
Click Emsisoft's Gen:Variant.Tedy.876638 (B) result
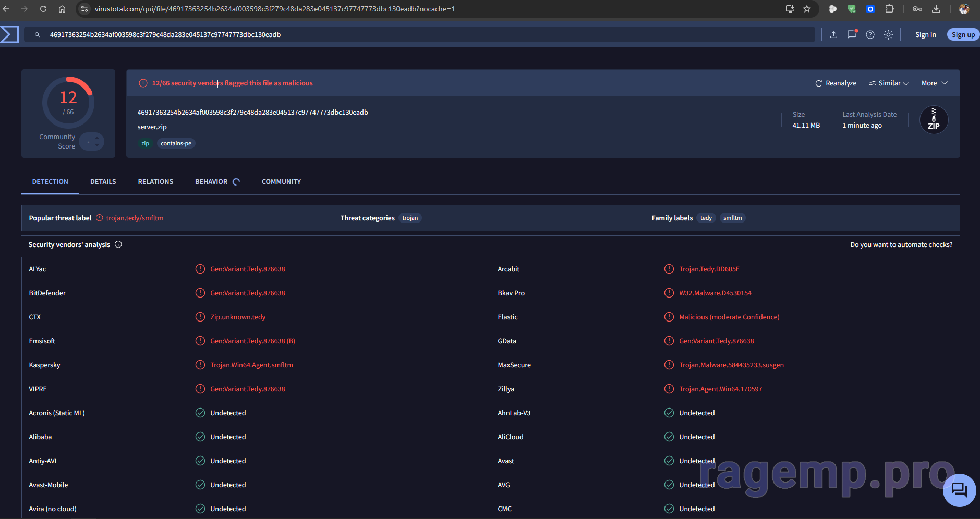point(252,341)
